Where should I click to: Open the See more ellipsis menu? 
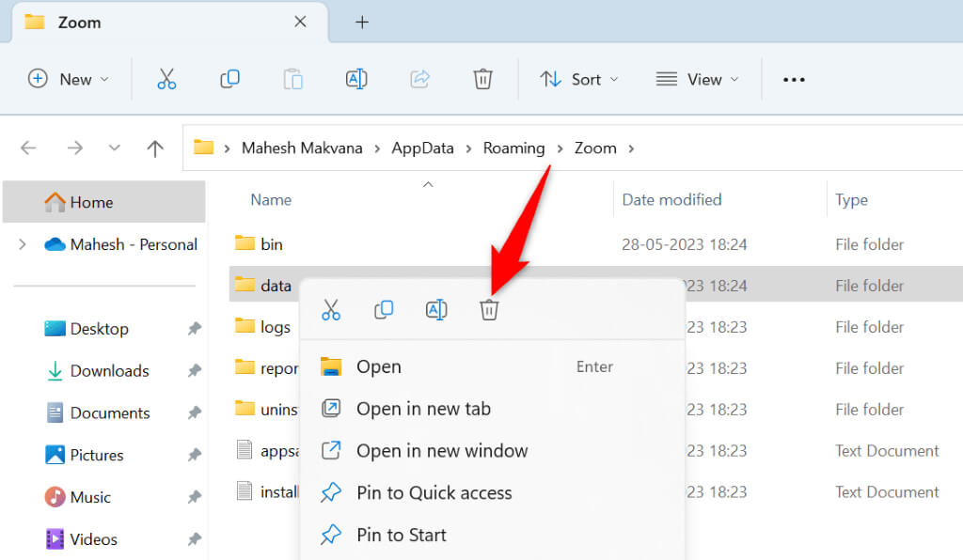(x=794, y=80)
